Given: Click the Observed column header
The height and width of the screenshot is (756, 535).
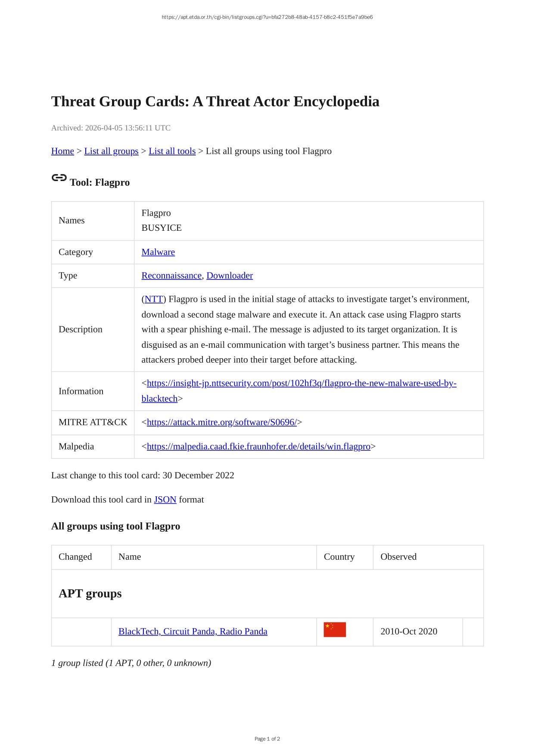Looking at the screenshot, I should (398, 557).
